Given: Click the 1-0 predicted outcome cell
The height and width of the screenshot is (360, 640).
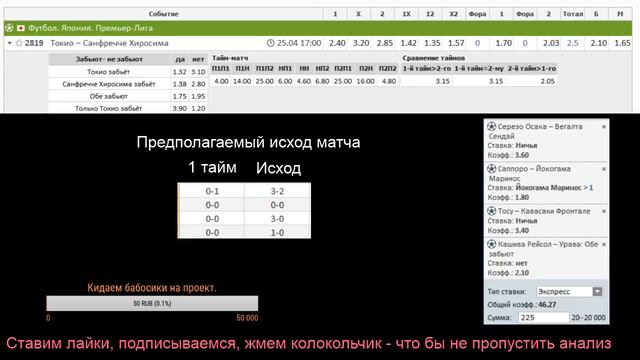Looking at the screenshot, I should click(278, 233).
